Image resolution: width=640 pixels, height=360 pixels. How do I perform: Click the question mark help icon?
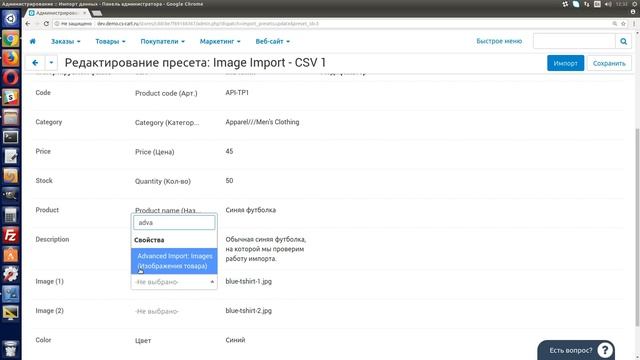click(605, 350)
